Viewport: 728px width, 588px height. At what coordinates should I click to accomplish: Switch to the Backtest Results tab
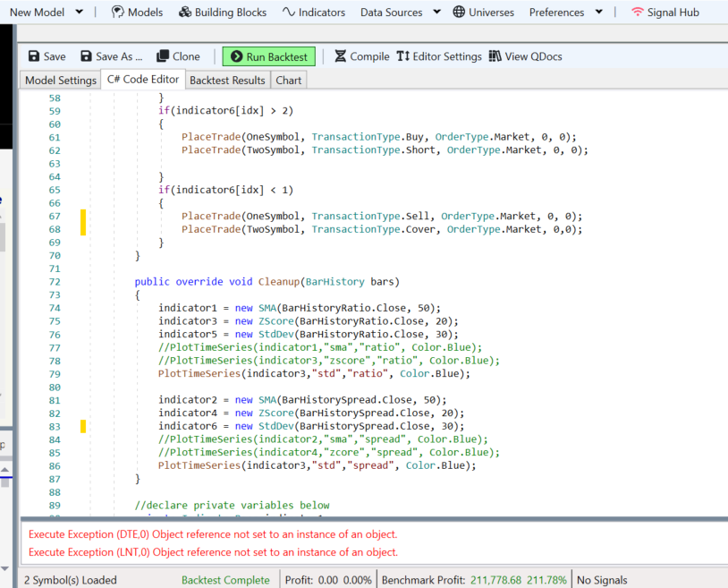[227, 81]
